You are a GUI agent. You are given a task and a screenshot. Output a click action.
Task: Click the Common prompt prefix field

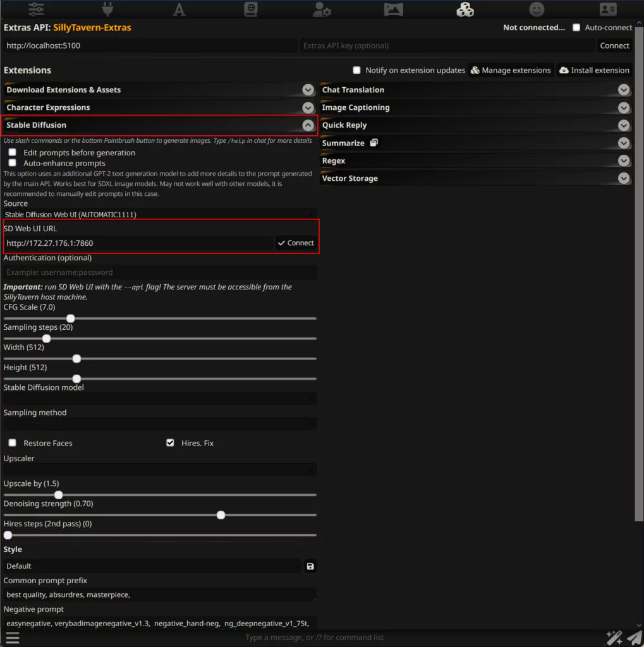pos(159,595)
